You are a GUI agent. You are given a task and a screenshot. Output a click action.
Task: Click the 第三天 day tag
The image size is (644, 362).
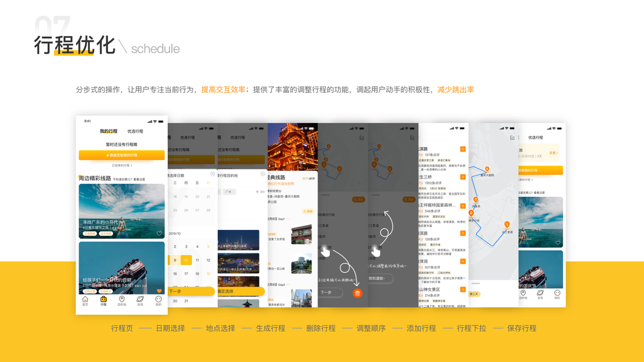[474, 294]
